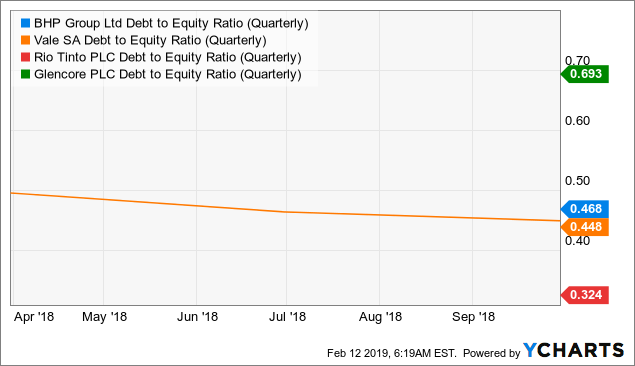This screenshot has height=366, width=635.
Task: Click the Feb 12 2019 timestamp text
Action: 392,353
